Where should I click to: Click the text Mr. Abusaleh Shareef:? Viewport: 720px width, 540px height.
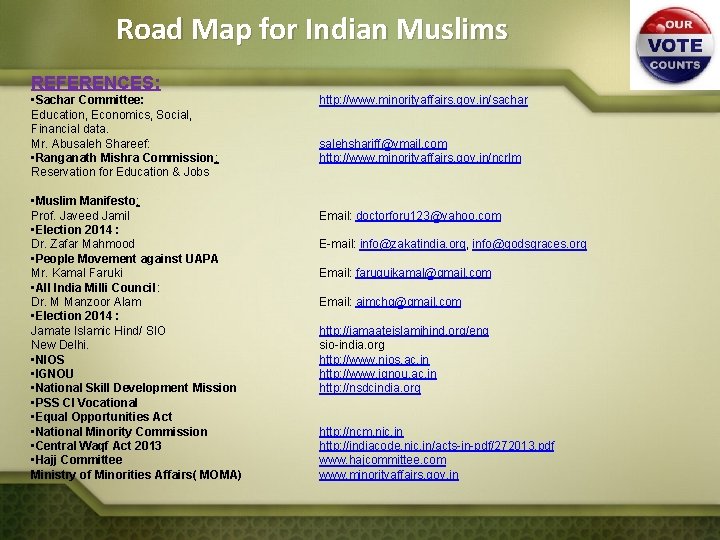point(90,144)
